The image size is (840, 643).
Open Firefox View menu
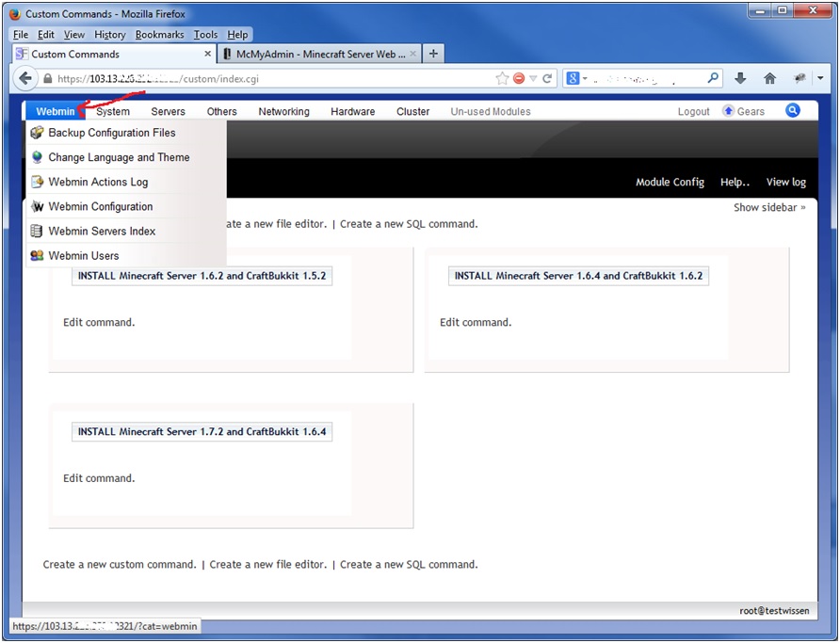[x=74, y=35]
